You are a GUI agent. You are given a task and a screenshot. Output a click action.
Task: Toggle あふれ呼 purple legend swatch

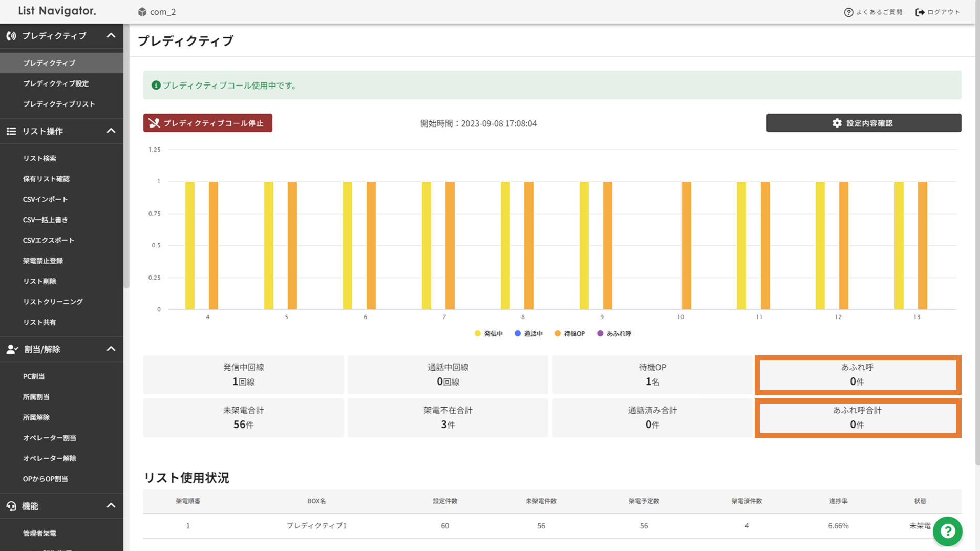click(x=600, y=334)
